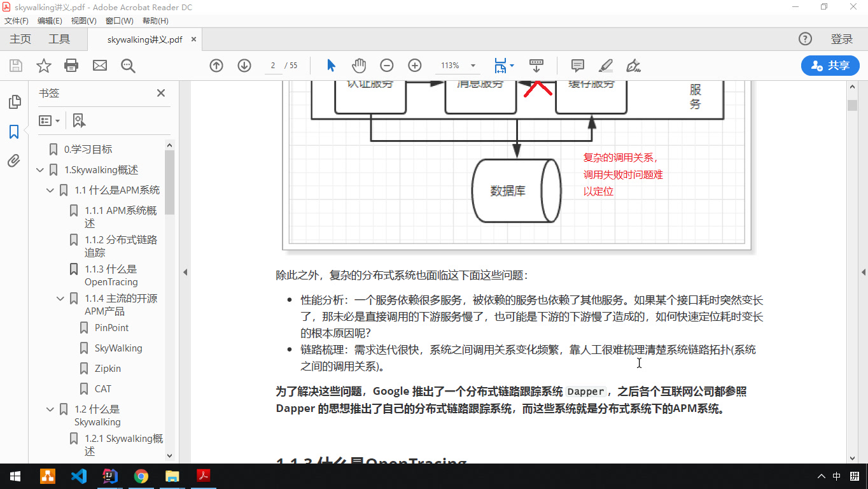Click the add new bookmark icon
Viewport: 868px width, 489px height.
pyautogui.click(x=79, y=120)
